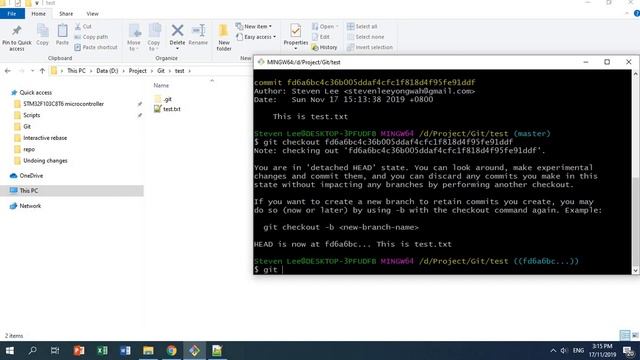Click the Name column header
The height and width of the screenshot is (360, 640).
(161, 86)
